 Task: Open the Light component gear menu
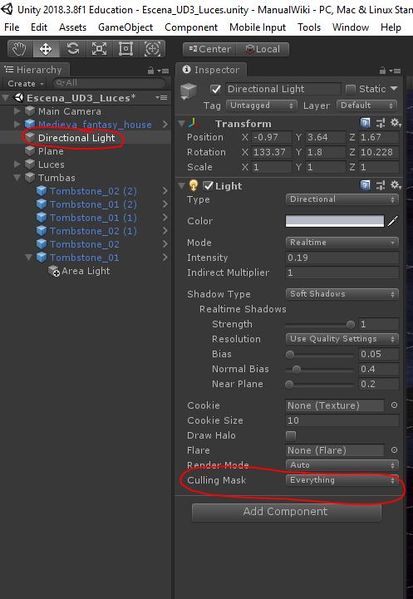pos(395,186)
